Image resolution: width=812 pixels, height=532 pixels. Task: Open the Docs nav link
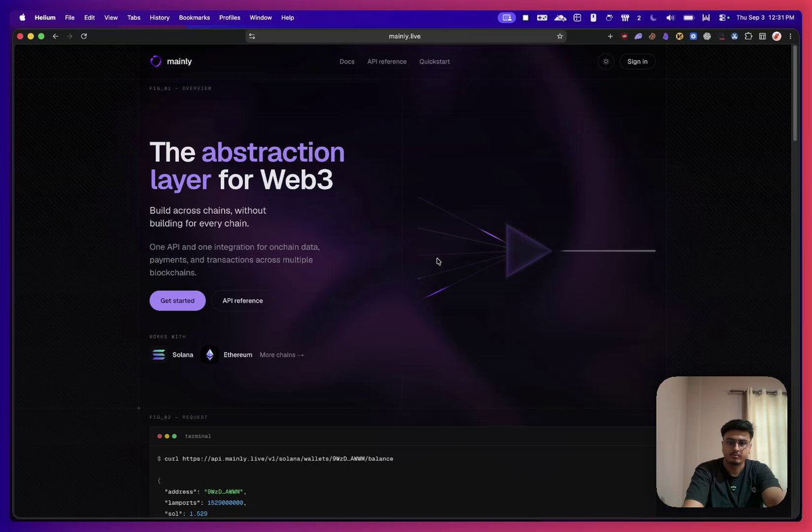(347, 62)
